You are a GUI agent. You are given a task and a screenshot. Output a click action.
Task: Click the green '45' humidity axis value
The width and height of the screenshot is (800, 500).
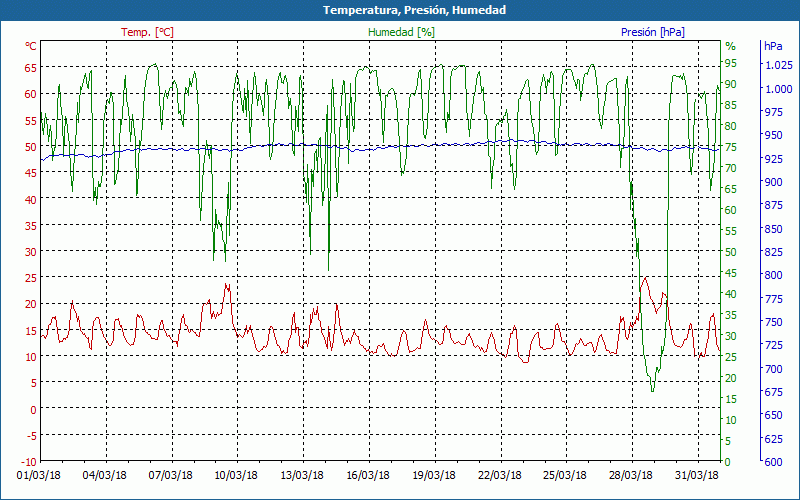731,273
